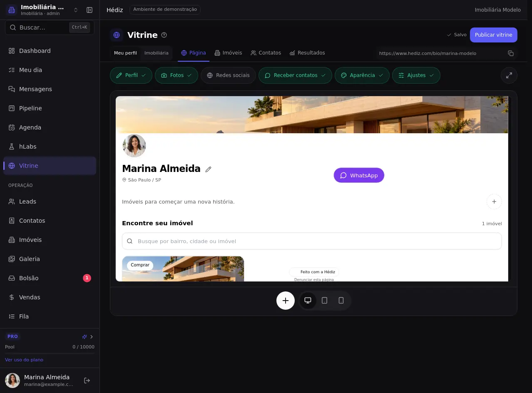Click the globe icon beside Vitrine heading
The image size is (532, 393).
tap(117, 35)
